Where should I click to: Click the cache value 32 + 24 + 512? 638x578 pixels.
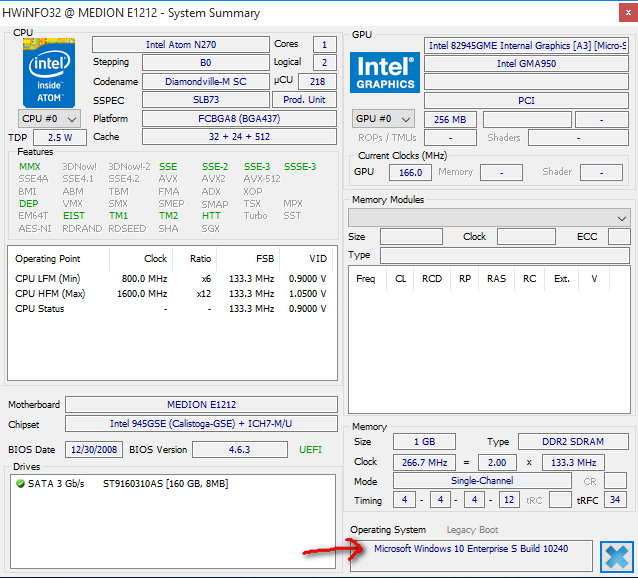239,137
